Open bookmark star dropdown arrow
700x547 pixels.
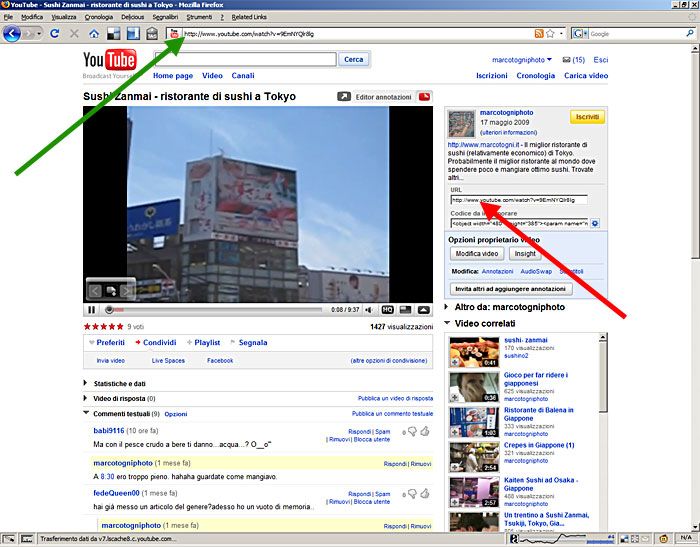point(561,34)
